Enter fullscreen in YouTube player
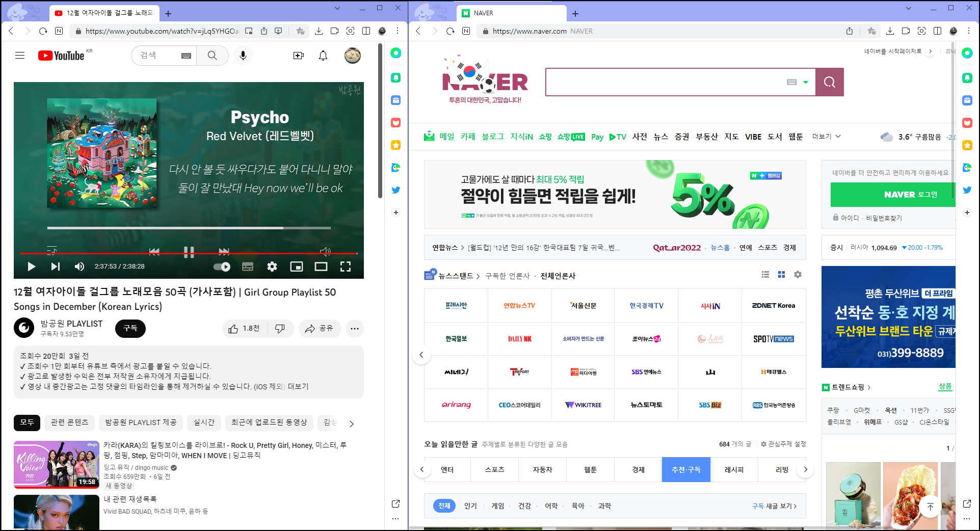Viewport: 980px width, 531px height. [346, 267]
